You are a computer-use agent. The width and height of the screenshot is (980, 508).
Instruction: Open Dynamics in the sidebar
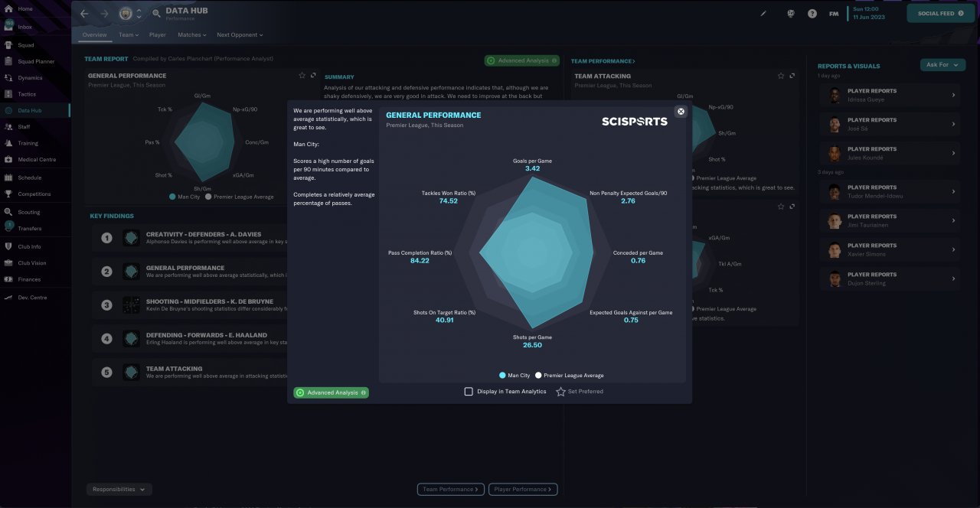(31, 78)
